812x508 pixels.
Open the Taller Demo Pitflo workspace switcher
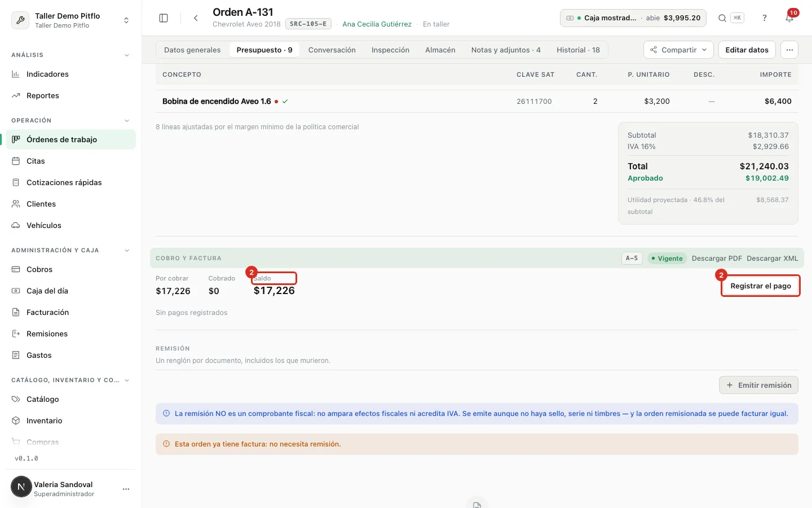(x=70, y=20)
